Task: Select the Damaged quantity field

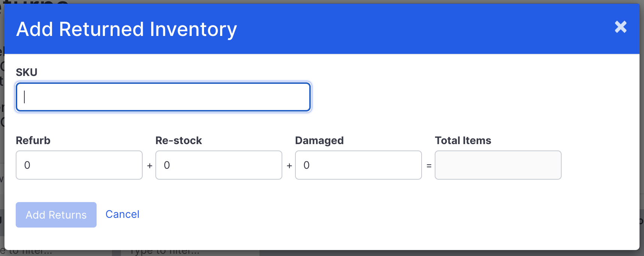Action: click(358, 165)
